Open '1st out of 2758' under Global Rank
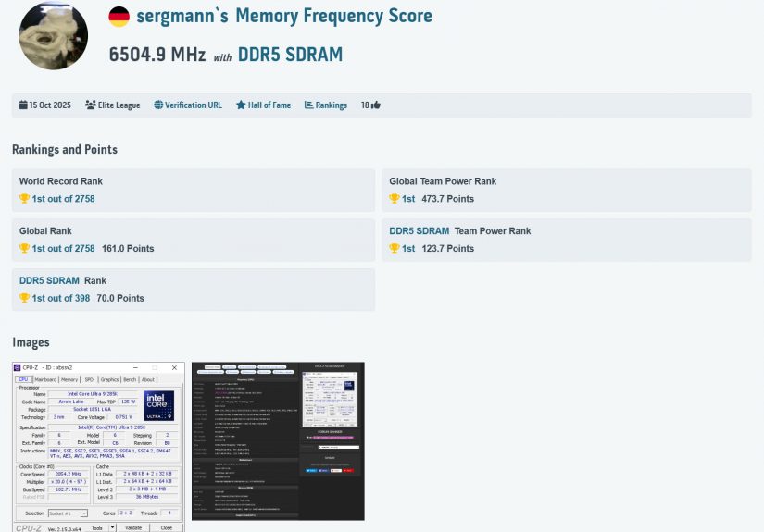764x532 pixels. tap(63, 249)
